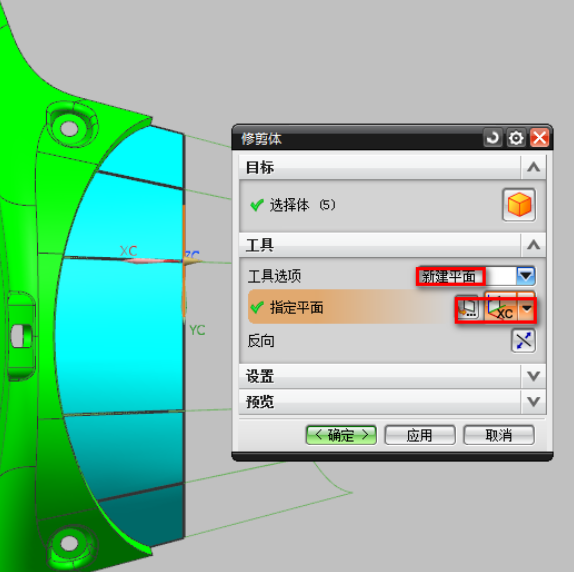Click the 应用 button

tap(420, 435)
